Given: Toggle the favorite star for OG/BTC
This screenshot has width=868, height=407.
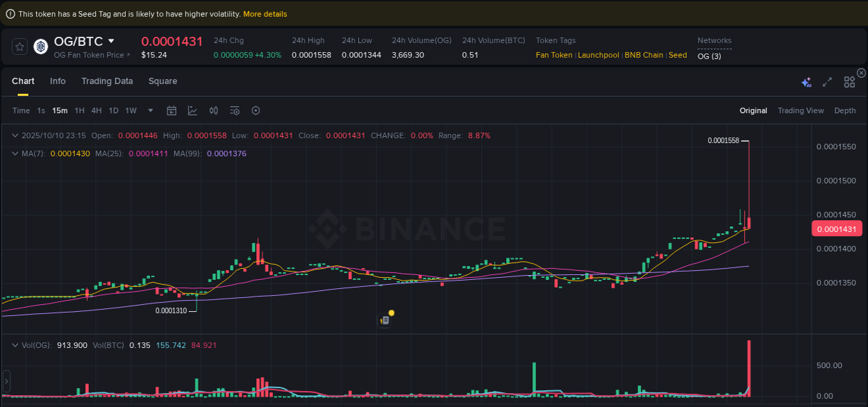Looking at the screenshot, I should tap(19, 47).
